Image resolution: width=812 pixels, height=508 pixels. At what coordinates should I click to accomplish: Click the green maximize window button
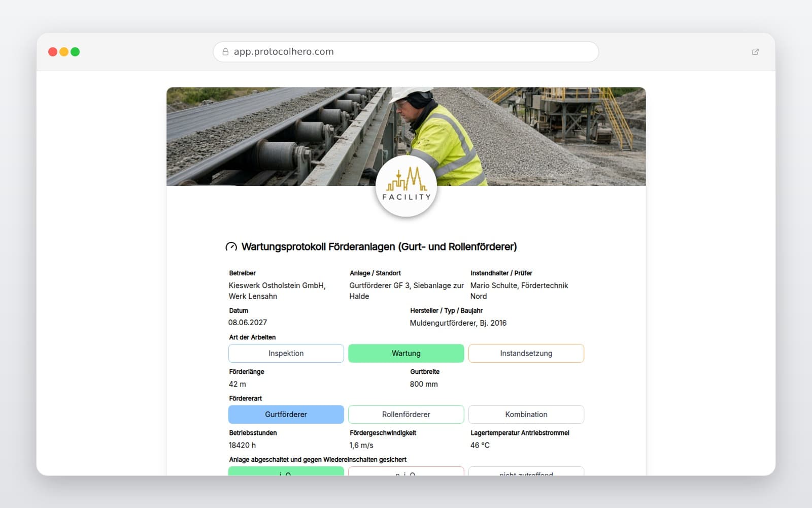pos(75,52)
